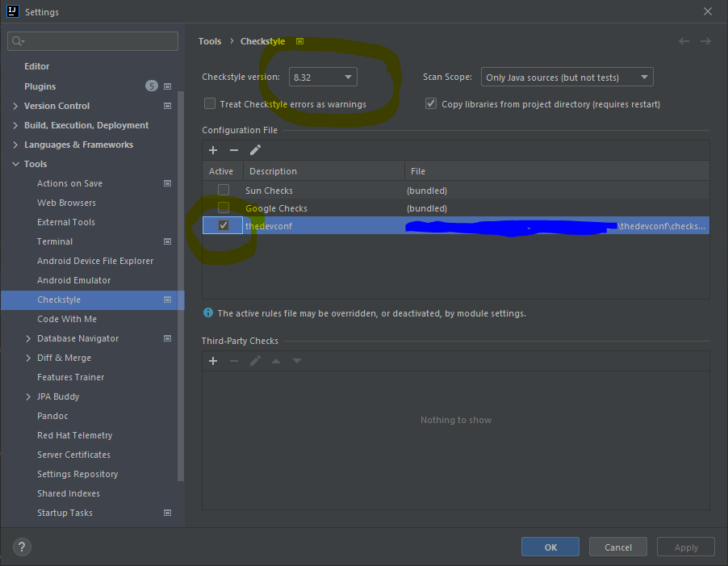Open the Scan Scope dropdown
Image resolution: width=728 pixels, height=566 pixels.
pyautogui.click(x=567, y=77)
